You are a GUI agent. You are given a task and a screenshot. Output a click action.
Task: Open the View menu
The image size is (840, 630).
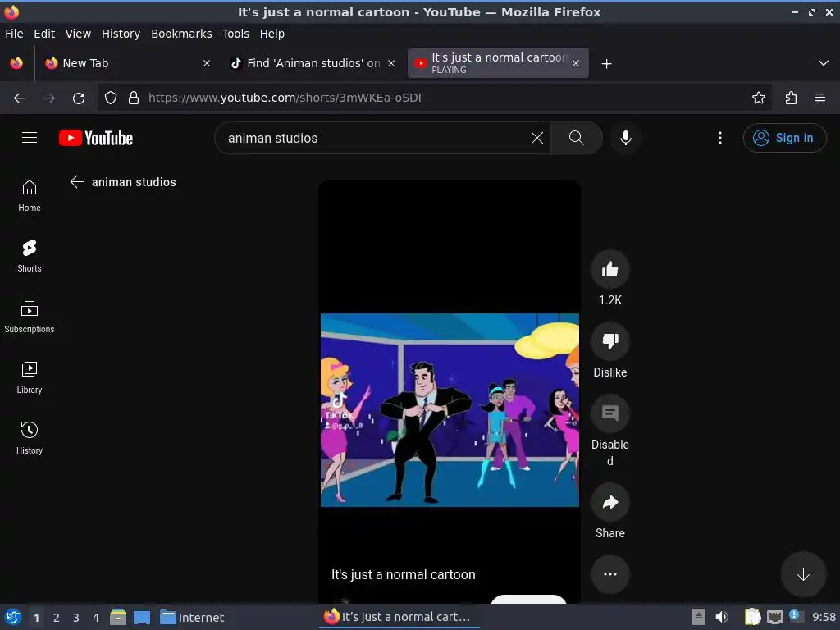78,34
